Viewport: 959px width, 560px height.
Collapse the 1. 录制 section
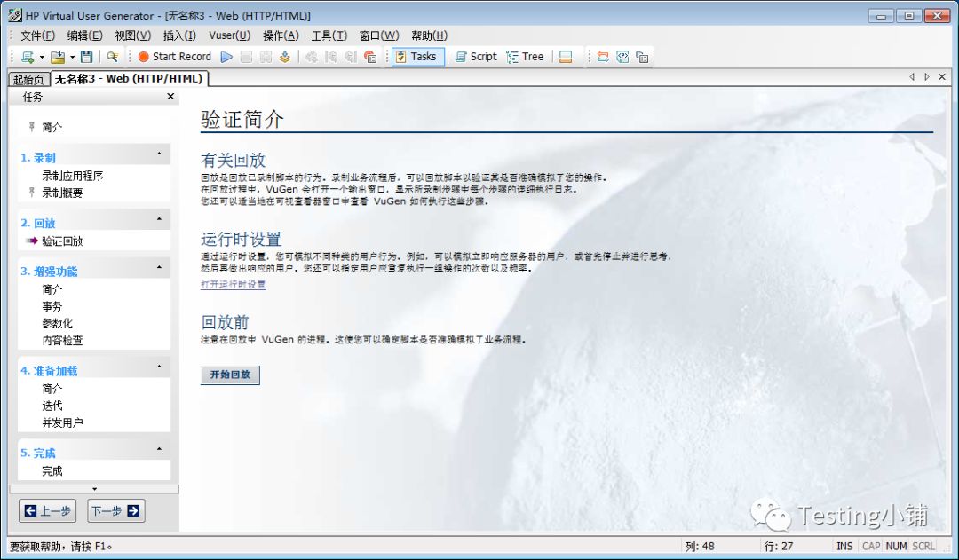click(159, 154)
